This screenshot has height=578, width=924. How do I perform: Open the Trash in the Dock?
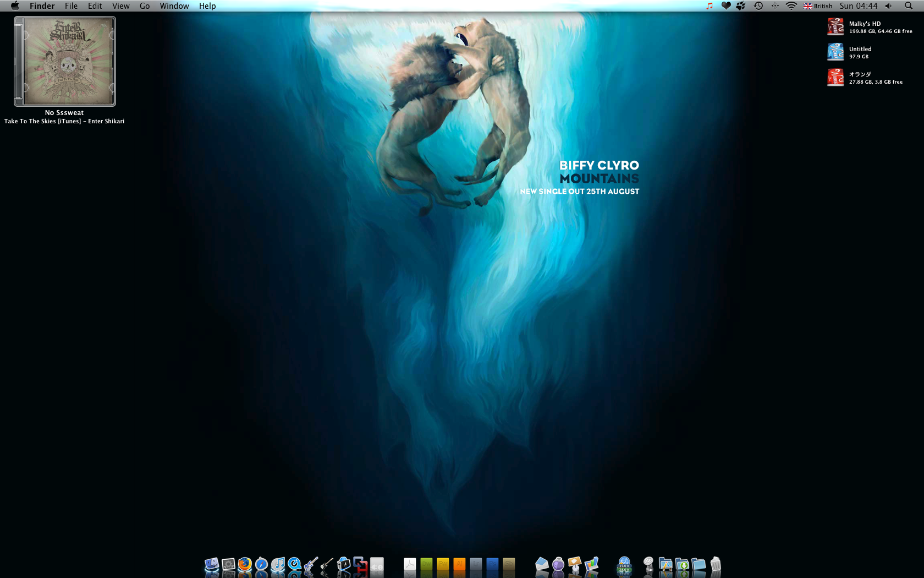[715, 565]
